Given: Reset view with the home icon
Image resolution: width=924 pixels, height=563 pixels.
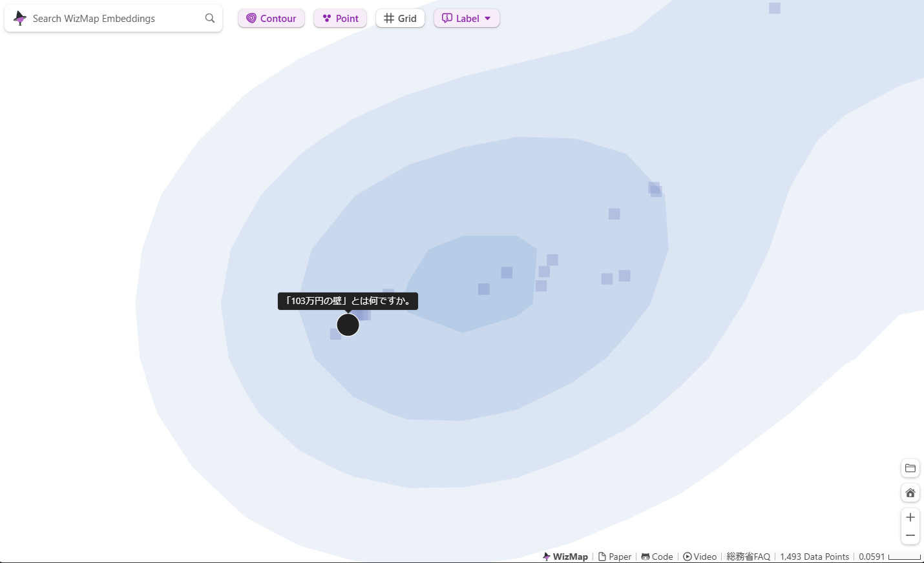Looking at the screenshot, I should pos(910,493).
